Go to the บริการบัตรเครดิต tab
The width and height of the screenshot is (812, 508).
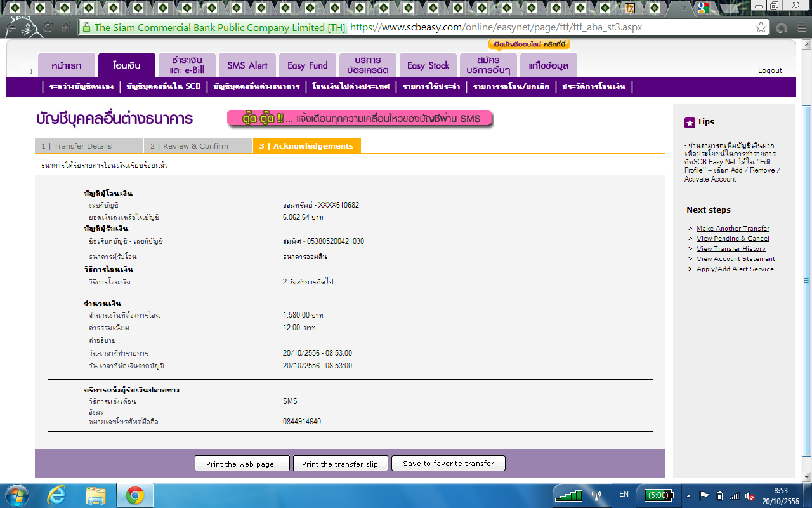[367, 65]
